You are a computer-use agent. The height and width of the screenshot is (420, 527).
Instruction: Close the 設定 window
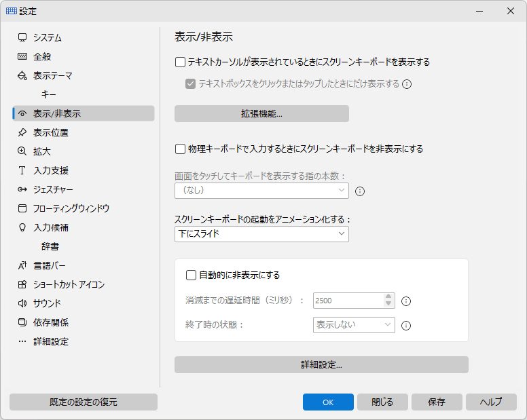click(x=511, y=11)
